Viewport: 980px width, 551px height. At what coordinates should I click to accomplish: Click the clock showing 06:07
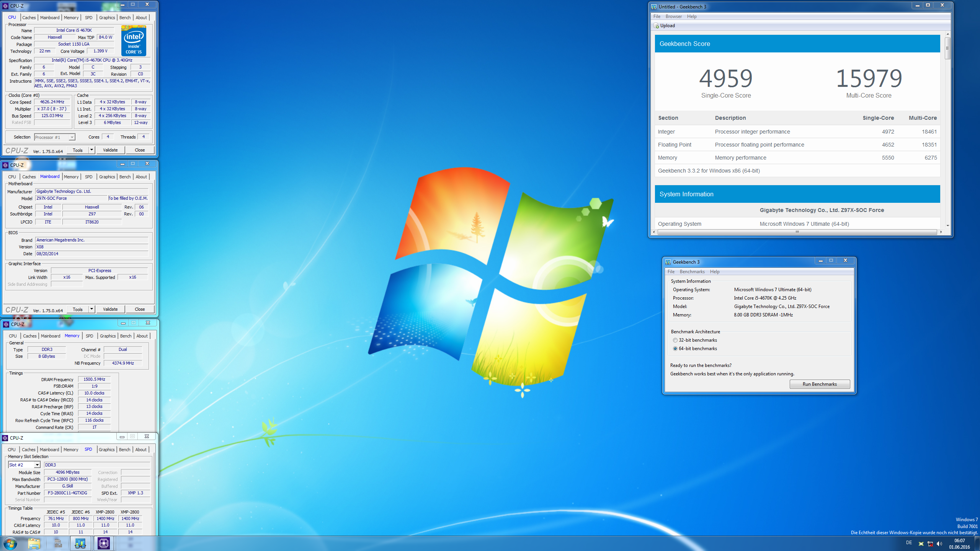[959, 541]
